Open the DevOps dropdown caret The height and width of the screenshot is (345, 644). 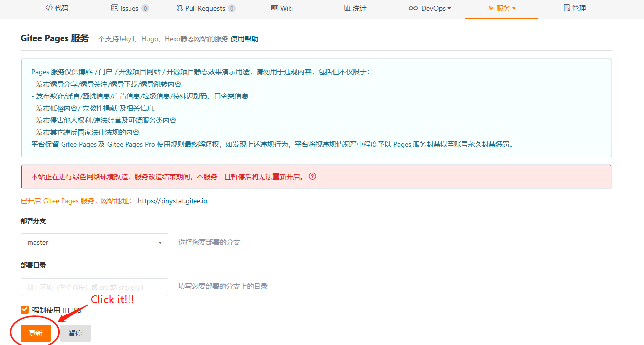449,8
